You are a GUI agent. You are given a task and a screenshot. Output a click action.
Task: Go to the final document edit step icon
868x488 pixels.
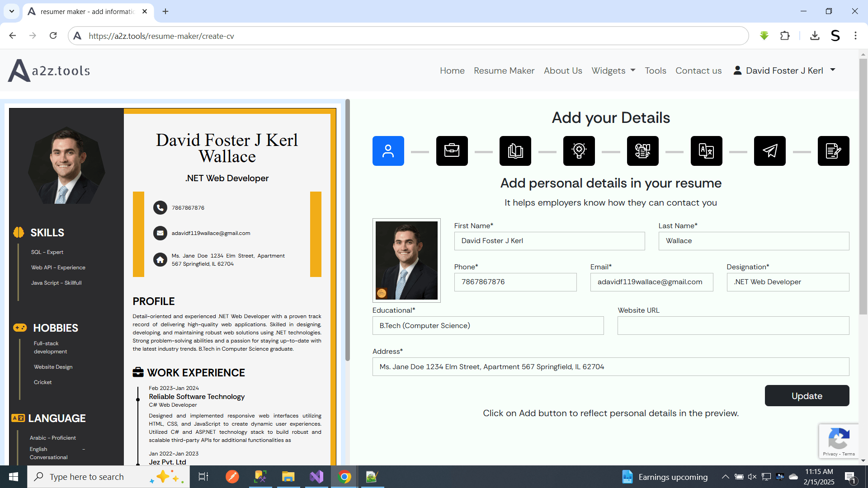pyautogui.click(x=833, y=151)
